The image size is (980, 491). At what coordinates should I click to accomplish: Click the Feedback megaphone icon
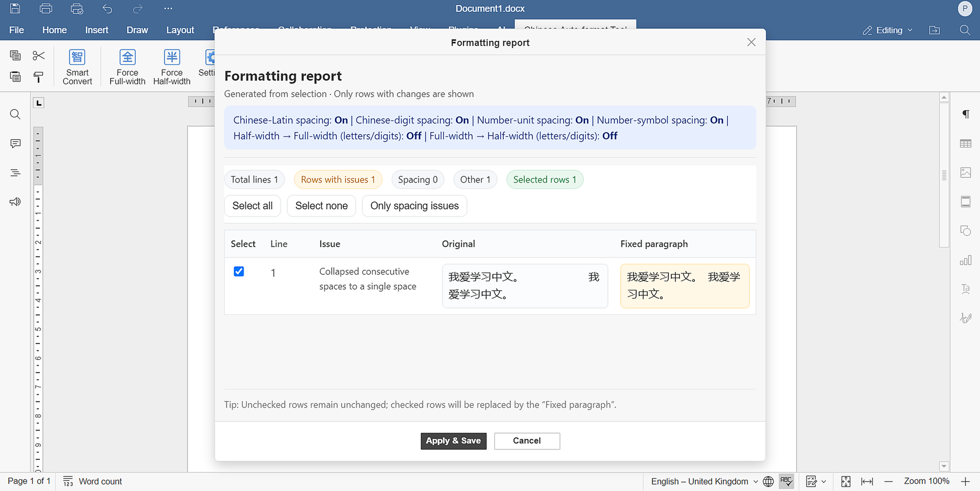pyautogui.click(x=15, y=202)
